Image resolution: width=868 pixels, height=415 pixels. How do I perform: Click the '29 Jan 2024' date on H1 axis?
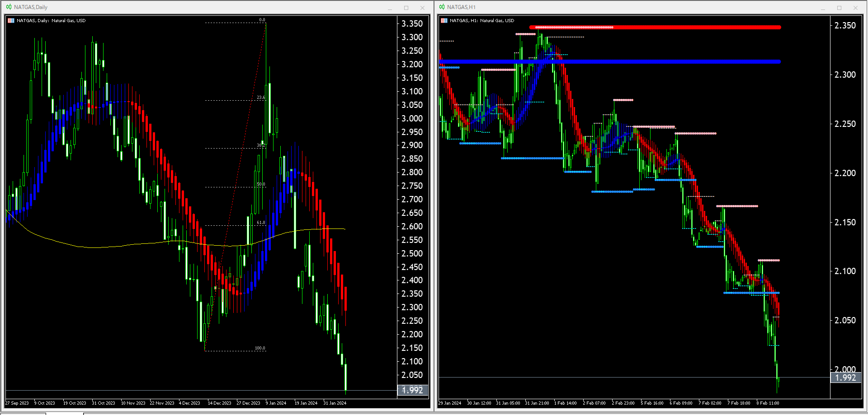(x=450, y=403)
